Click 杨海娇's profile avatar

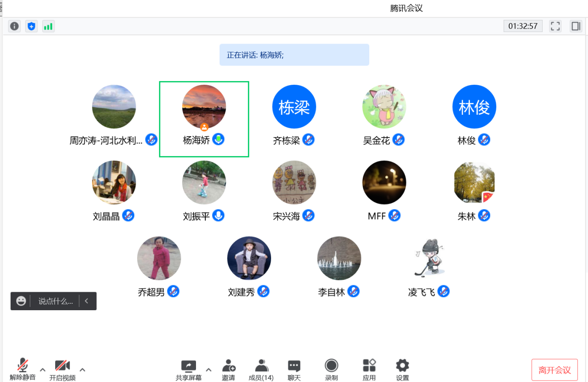[x=204, y=106]
